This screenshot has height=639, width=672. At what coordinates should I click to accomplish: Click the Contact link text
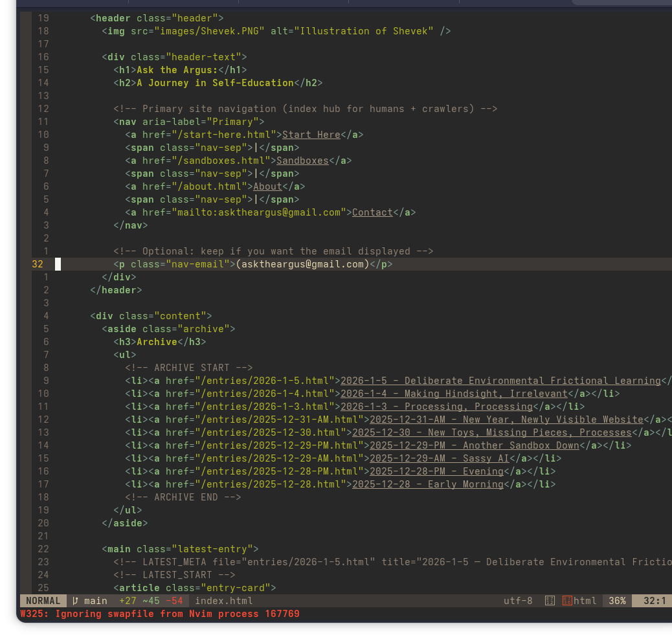pyautogui.click(x=372, y=212)
